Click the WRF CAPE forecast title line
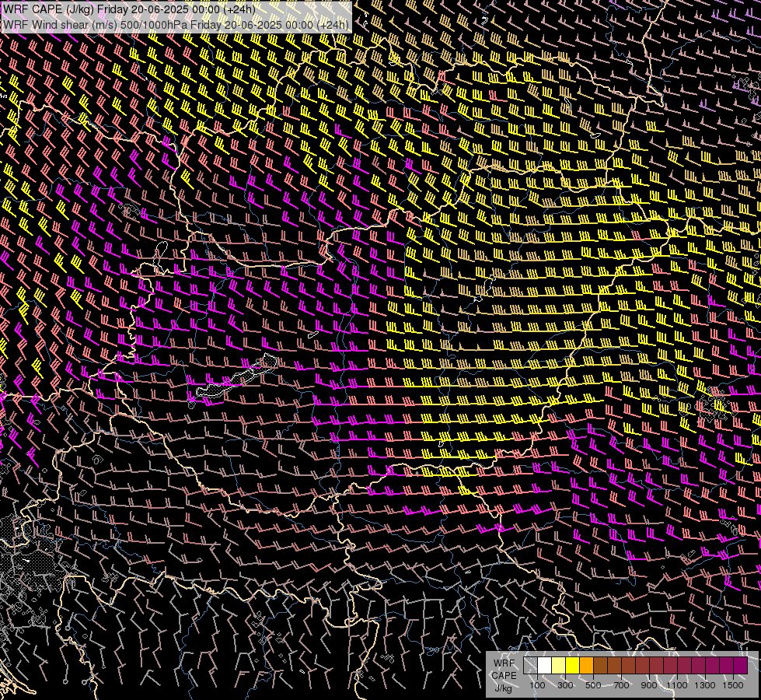The height and width of the screenshot is (700, 761). [x=129, y=9]
